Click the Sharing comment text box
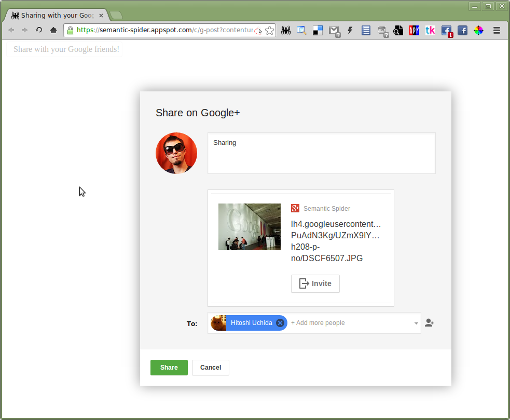The width and height of the screenshot is (510, 420). [321, 153]
